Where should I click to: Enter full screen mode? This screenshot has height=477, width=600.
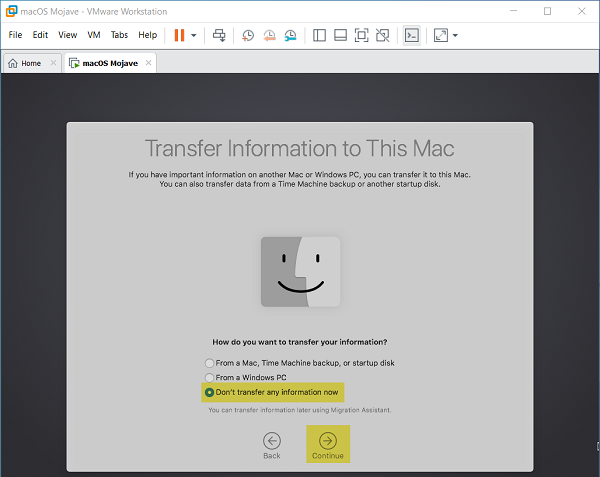(361, 36)
